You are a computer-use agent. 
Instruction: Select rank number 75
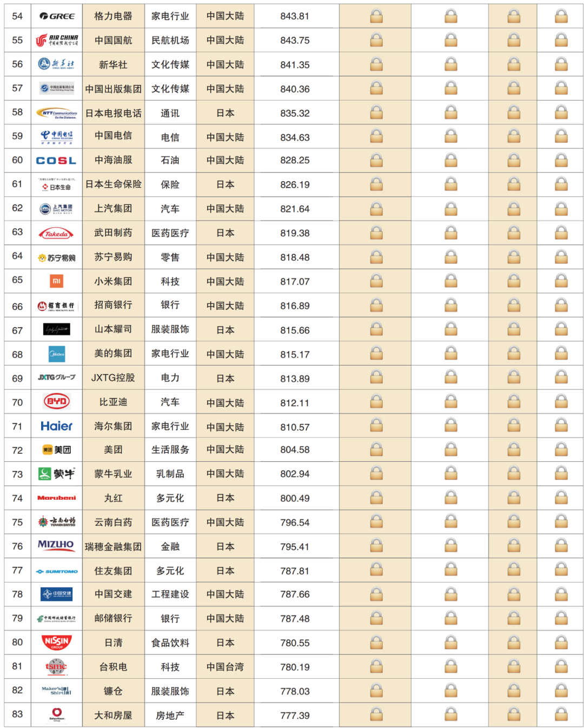[17, 522]
